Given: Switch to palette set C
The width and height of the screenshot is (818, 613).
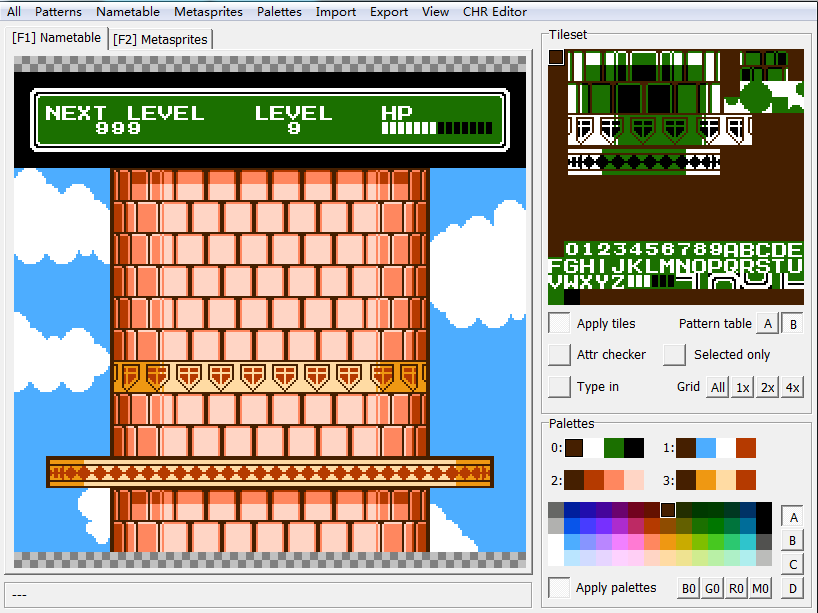Looking at the screenshot, I should point(793,564).
